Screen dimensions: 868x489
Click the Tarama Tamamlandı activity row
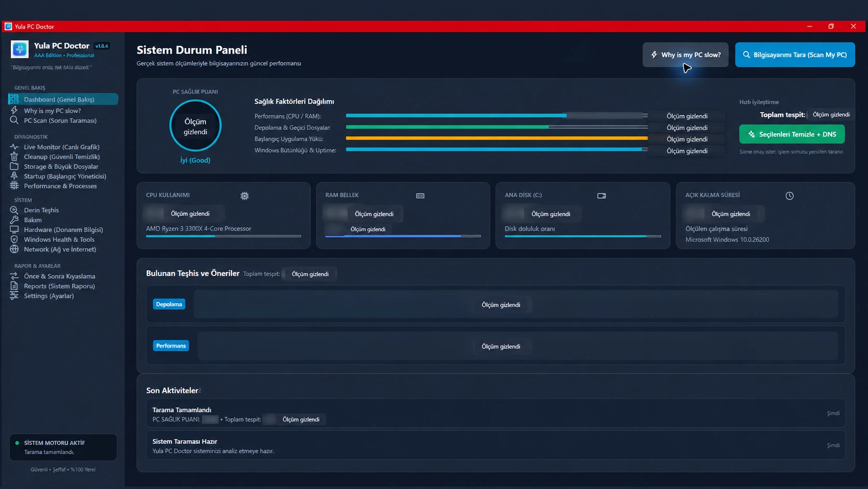(496, 414)
